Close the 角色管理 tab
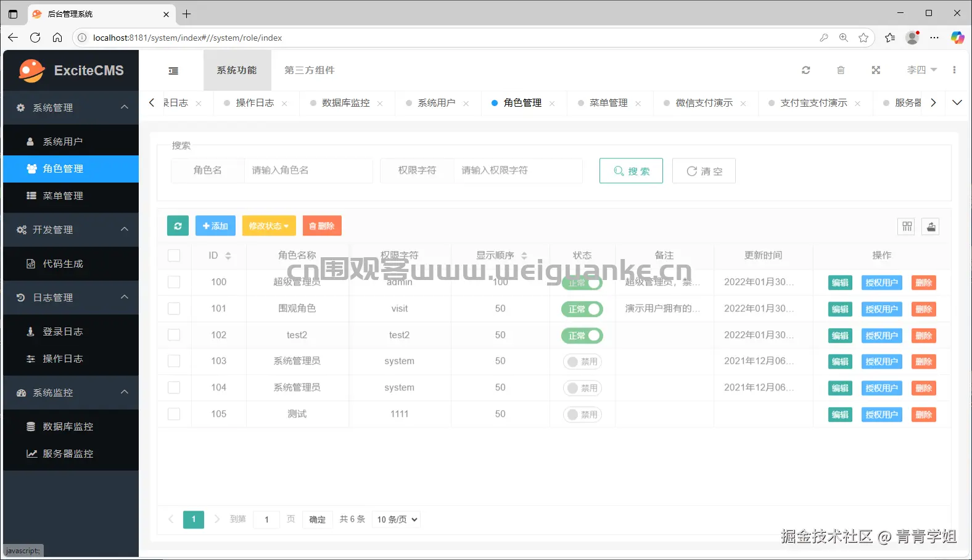 (552, 104)
